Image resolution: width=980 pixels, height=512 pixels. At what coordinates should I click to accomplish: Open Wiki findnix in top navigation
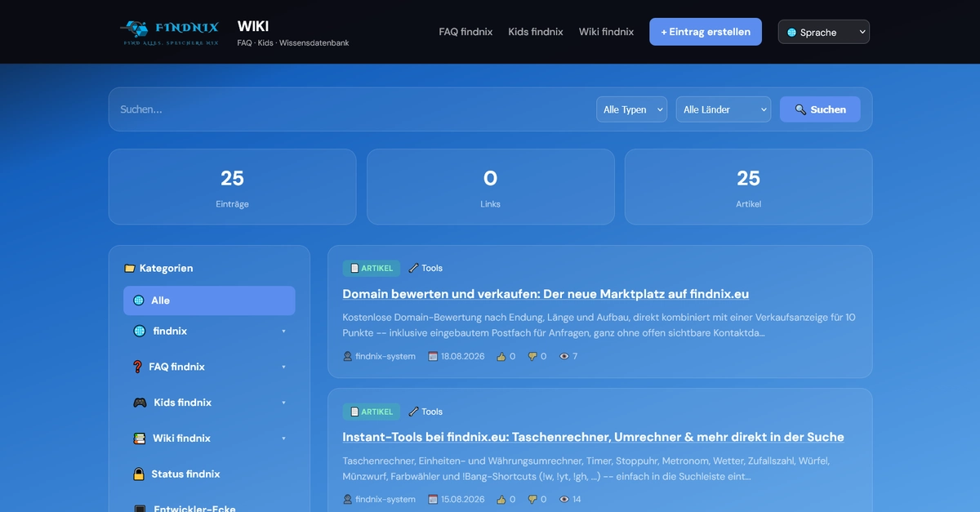[x=606, y=32]
